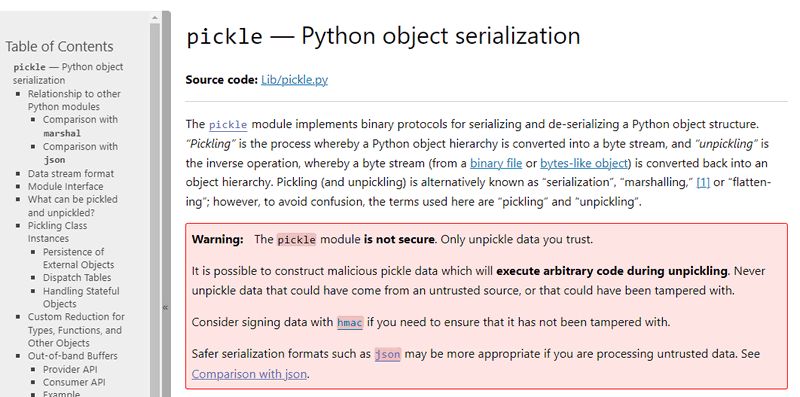The image size is (800, 397).
Task: Open Data stream format section
Action: (71, 173)
